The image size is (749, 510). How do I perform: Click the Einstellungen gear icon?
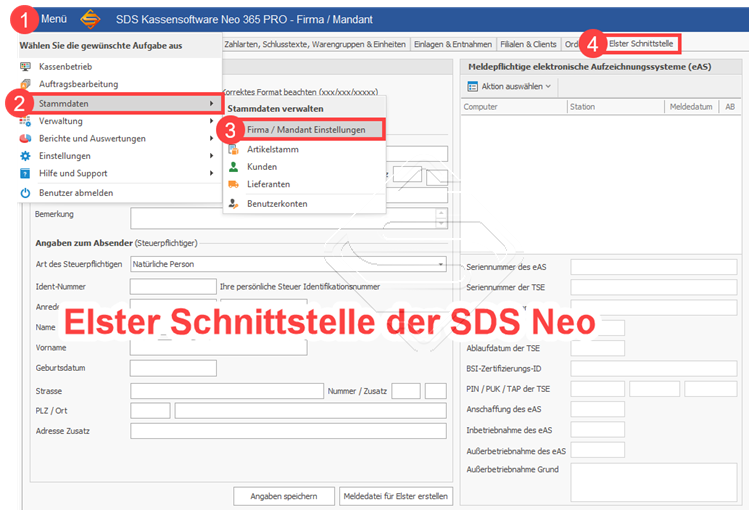point(25,156)
